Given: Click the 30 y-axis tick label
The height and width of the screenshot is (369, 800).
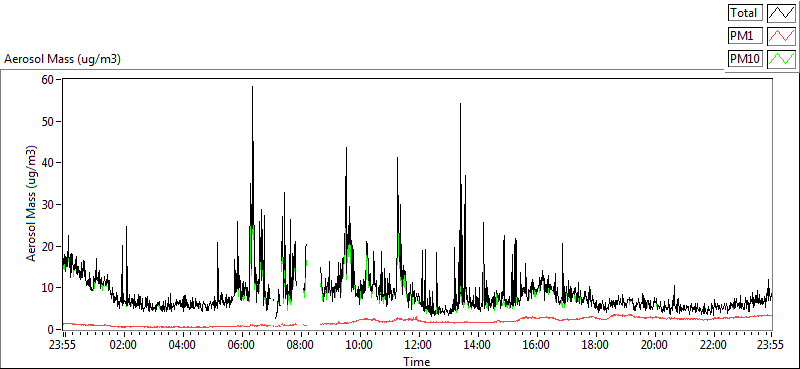Looking at the screenshot, I should (x=48, y=204).
